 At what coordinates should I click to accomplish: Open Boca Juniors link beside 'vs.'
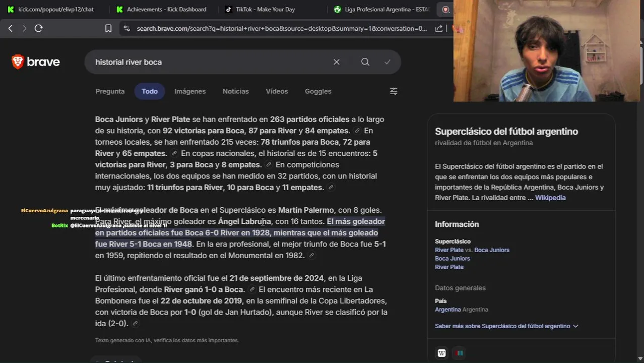click(492, 250)
